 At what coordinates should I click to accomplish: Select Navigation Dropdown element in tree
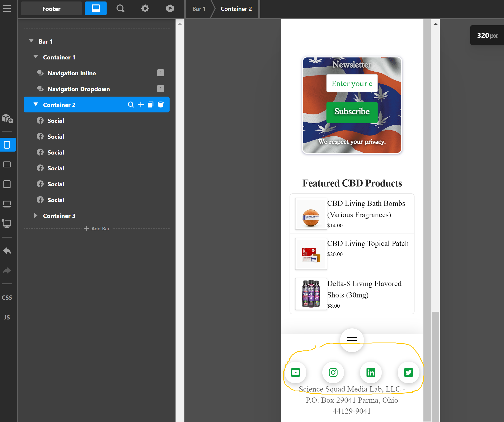79,89
